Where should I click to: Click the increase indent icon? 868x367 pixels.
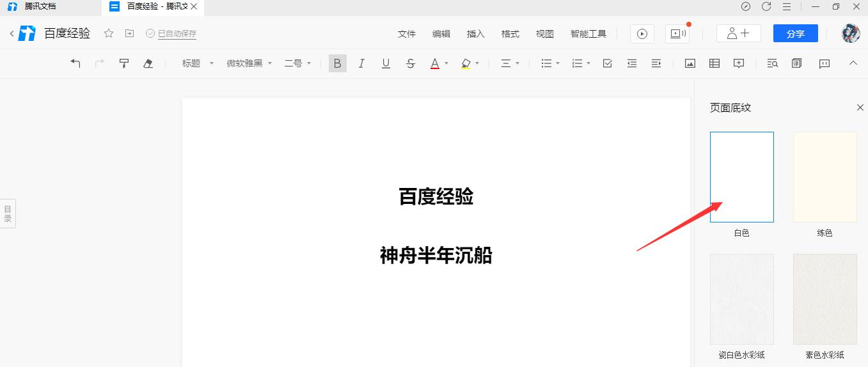click(x=656, y=63)
